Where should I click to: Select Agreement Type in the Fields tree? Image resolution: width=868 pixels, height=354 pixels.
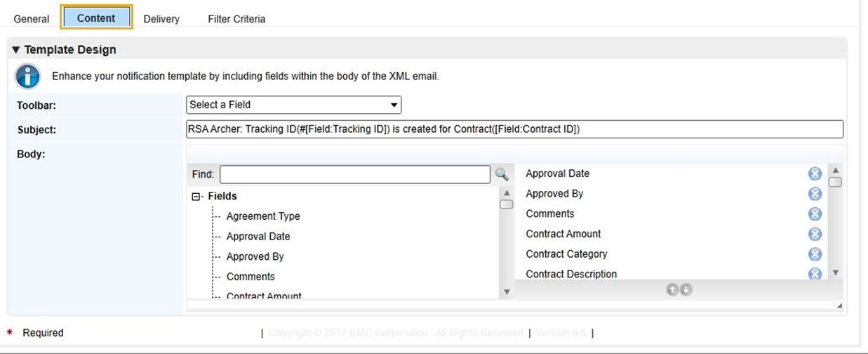pyautogui.click(x=263, y=216)
